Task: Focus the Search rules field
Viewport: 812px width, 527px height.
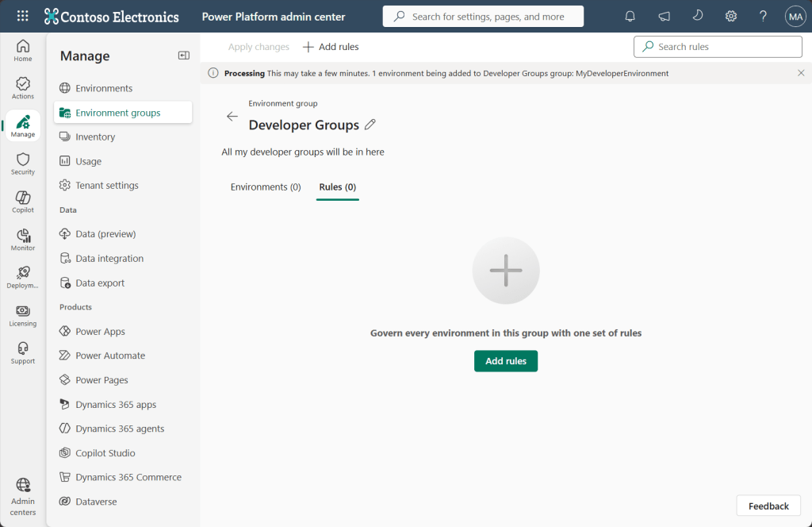Action: pyautogui.click(x=718, y=47)
